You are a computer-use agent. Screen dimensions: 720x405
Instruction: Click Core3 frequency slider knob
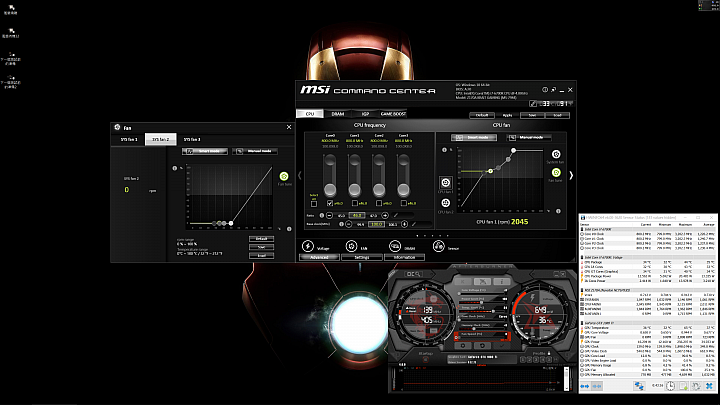click(x=403, y=189)
